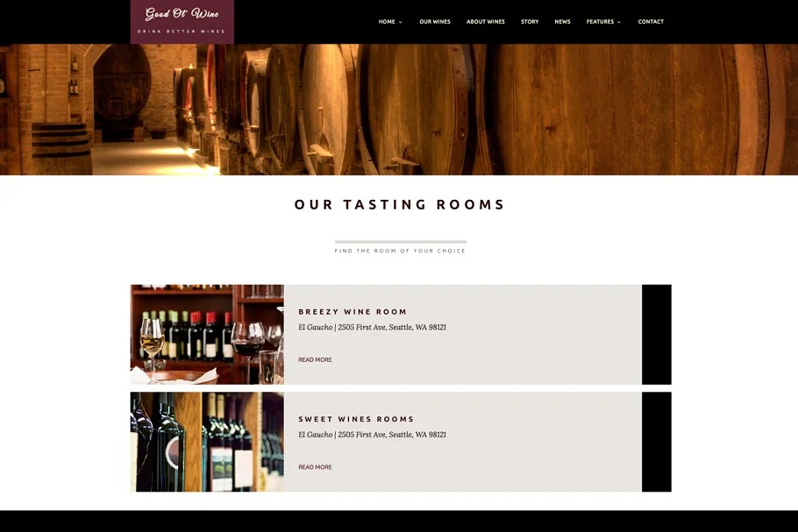
Task: Click the Our Tasting Rooms heading
Action: click(400, 204)
